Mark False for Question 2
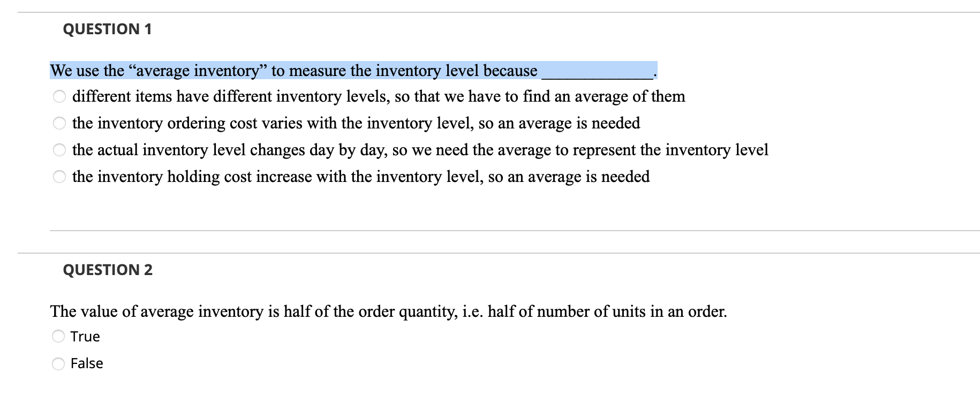The width and height of the screenshot is (980, 411). [59, 363]
